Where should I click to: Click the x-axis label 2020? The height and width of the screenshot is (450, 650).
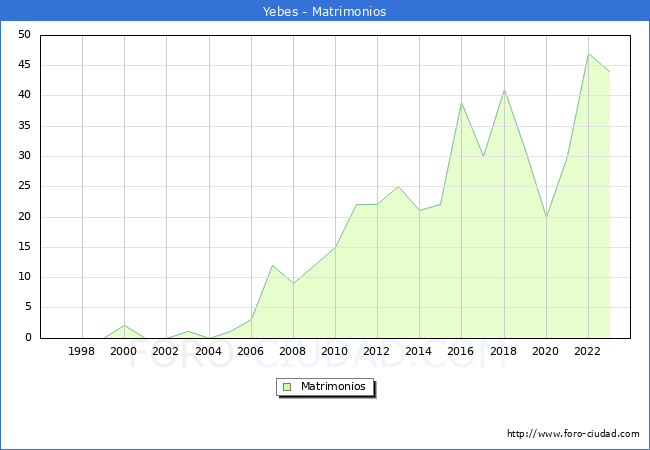(x=546, y=351)
